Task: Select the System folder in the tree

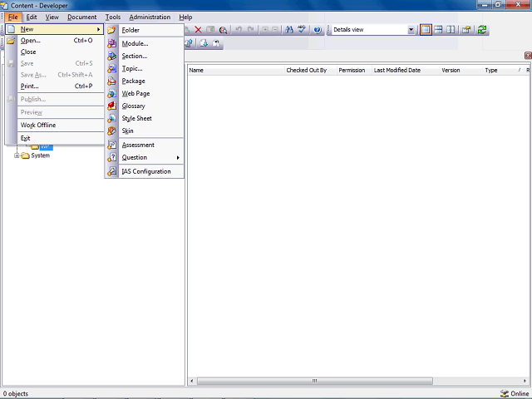Action: click(x=41, y=155)
